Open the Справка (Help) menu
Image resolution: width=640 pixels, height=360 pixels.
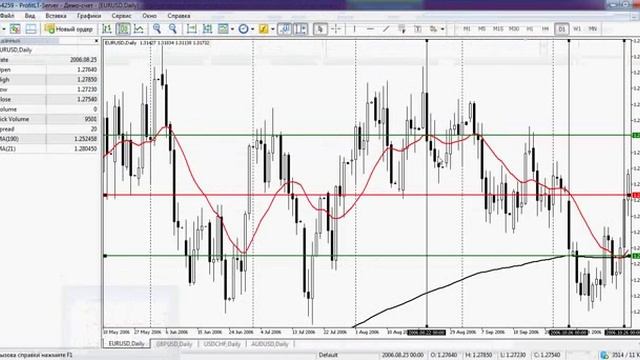(x=179, y=16)
